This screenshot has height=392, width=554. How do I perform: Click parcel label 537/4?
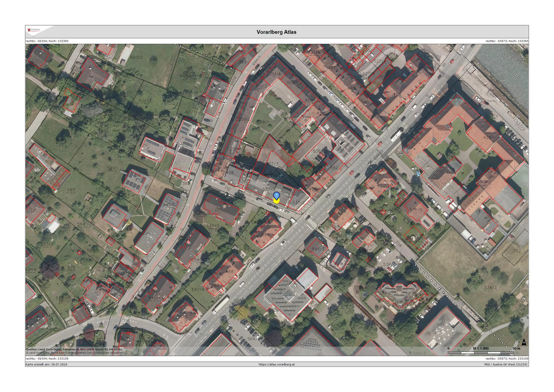point(269,189)
